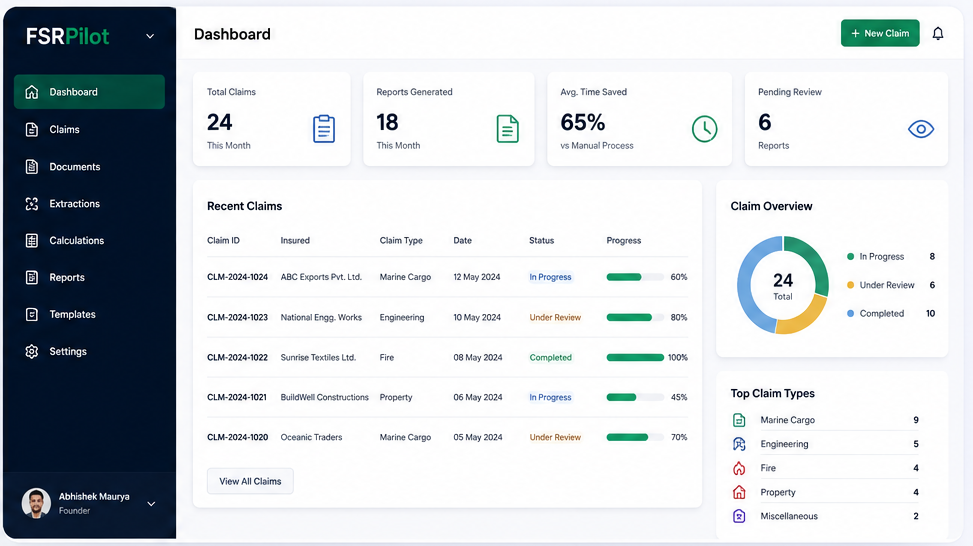
Task: Expand the user menu chevron by Abhishek Maurya
Action: 151,504
